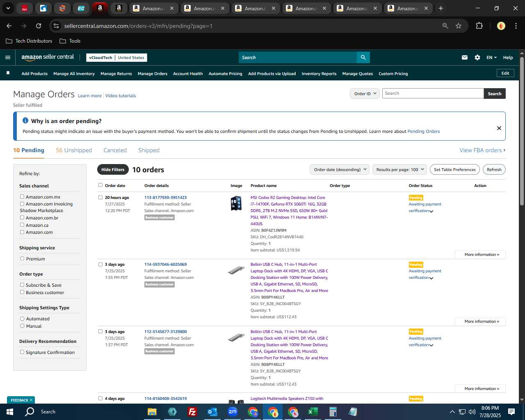Open Automate Pricing menu item

point(226,74)
